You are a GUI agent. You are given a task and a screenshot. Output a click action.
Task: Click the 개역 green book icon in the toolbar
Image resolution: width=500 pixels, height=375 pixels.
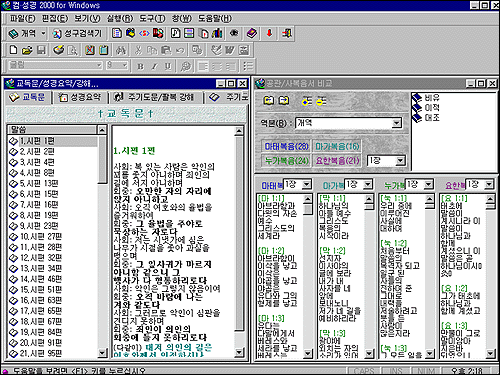(13, 33)
